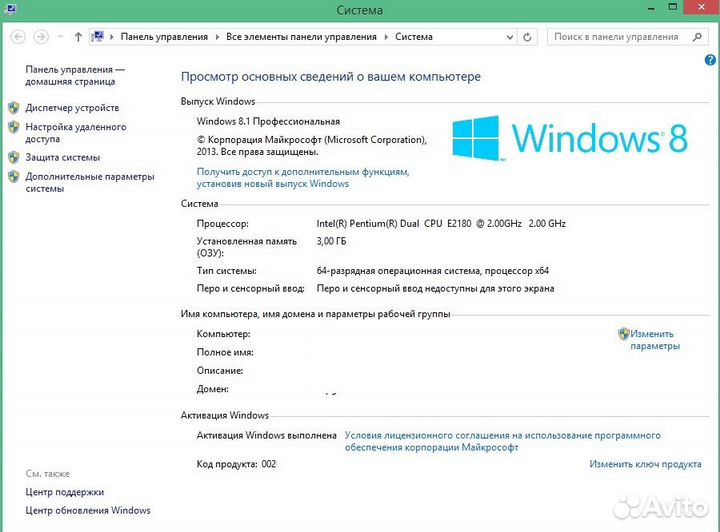The width and height of the screenshot is (720, 532).
Task: Click the system icon in title bar
Action: (x=10, y=8)
